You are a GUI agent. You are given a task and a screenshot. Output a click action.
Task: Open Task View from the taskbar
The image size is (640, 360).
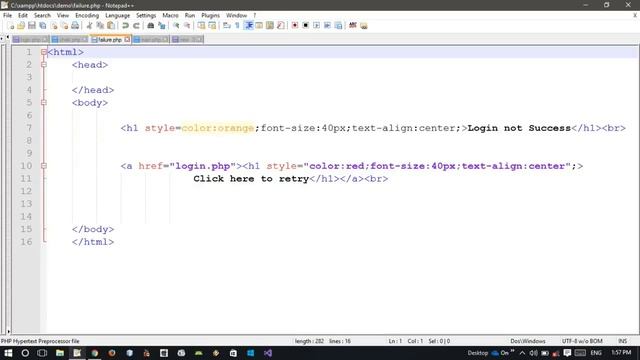click(x=42, y=353)
